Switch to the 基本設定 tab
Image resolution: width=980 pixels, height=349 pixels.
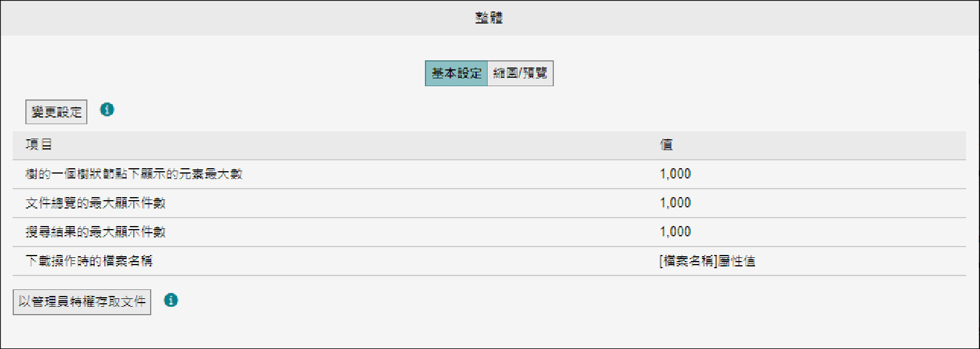456,74
